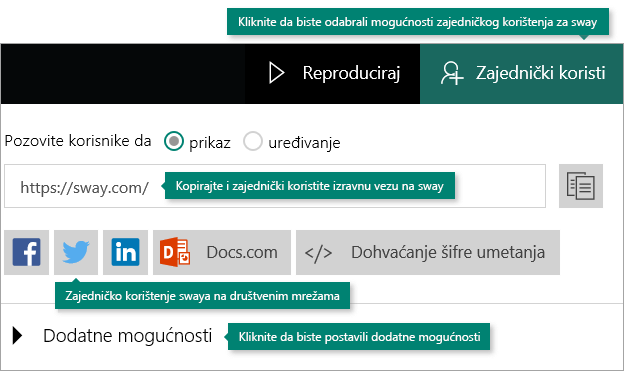Share sway on Facebook
Image resolution: width=624 pixels, height=371 pixels.
click(26, 252)
